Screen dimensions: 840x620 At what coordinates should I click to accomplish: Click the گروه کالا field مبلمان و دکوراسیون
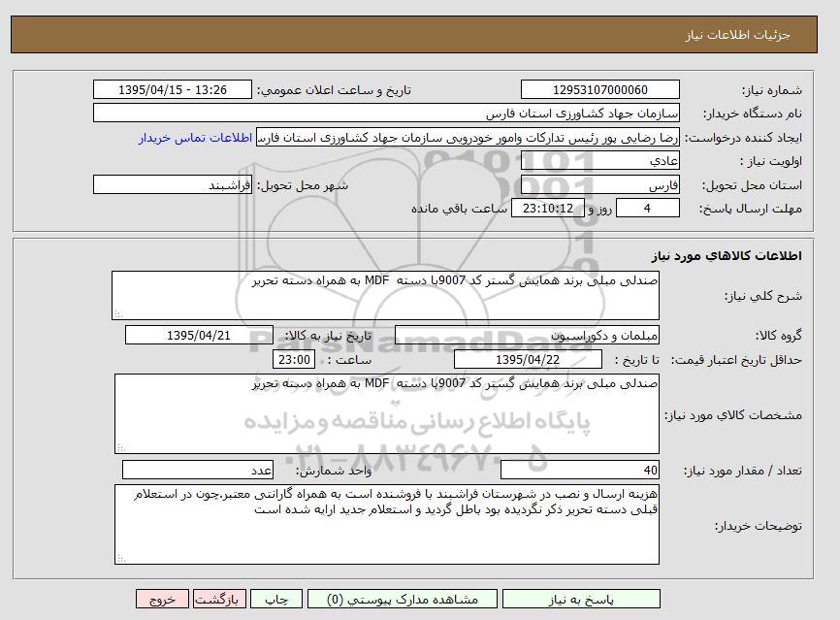pos(527,336)
